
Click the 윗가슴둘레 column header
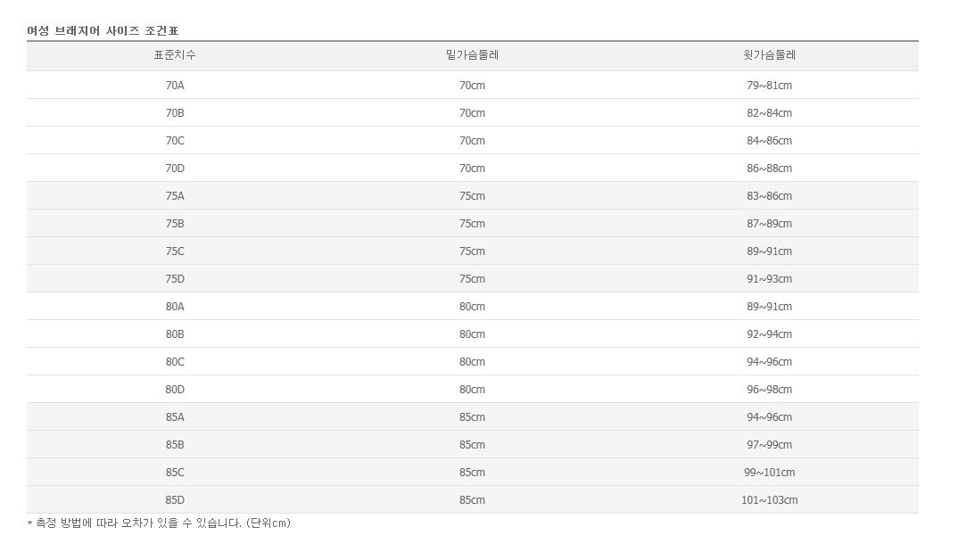click(x=769, y=55)
